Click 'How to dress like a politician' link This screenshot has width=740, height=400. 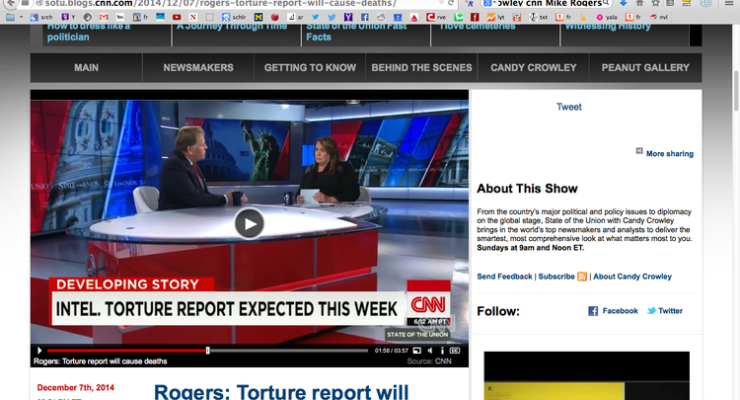click(x=88, y=32)
